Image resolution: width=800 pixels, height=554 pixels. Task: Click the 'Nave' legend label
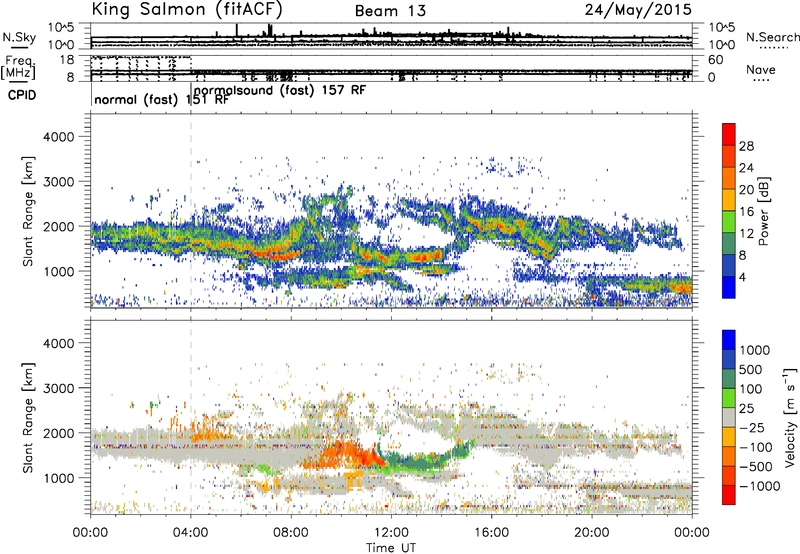(761, 70)
